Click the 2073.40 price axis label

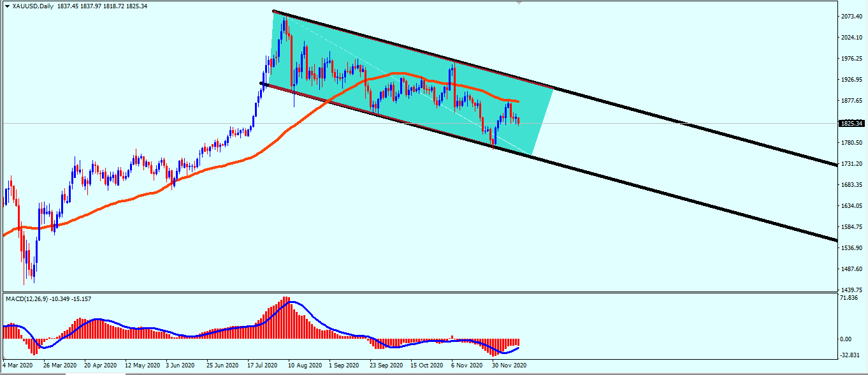pyautogui.click(x=851, y=17)
